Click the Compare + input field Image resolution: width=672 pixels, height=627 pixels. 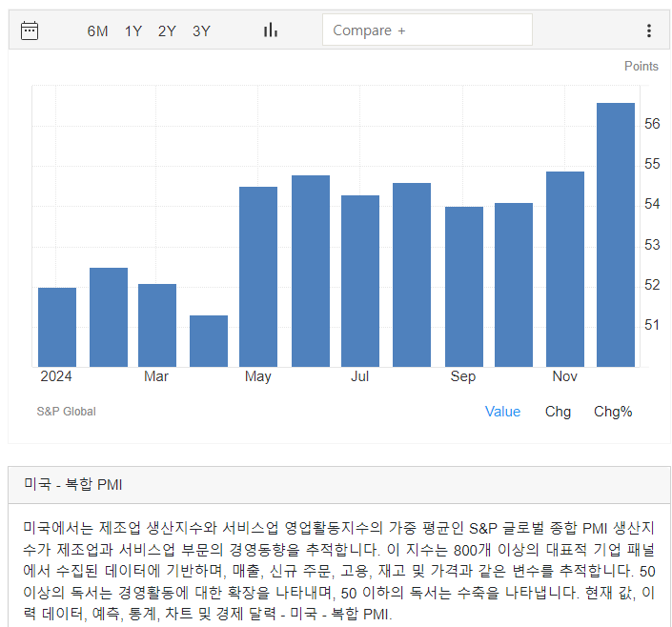(x=427, y=30)
